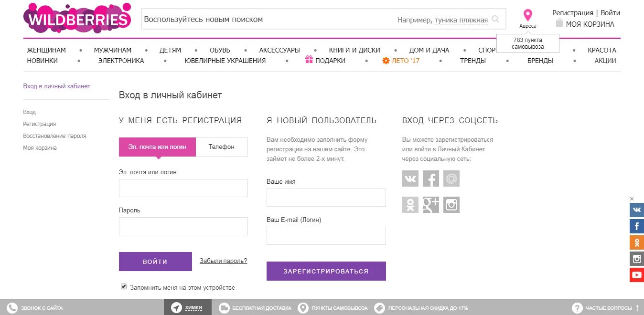Open Моя корзина in the header
644x315 pixels.
pyautogui.click(x=590, y=24)
